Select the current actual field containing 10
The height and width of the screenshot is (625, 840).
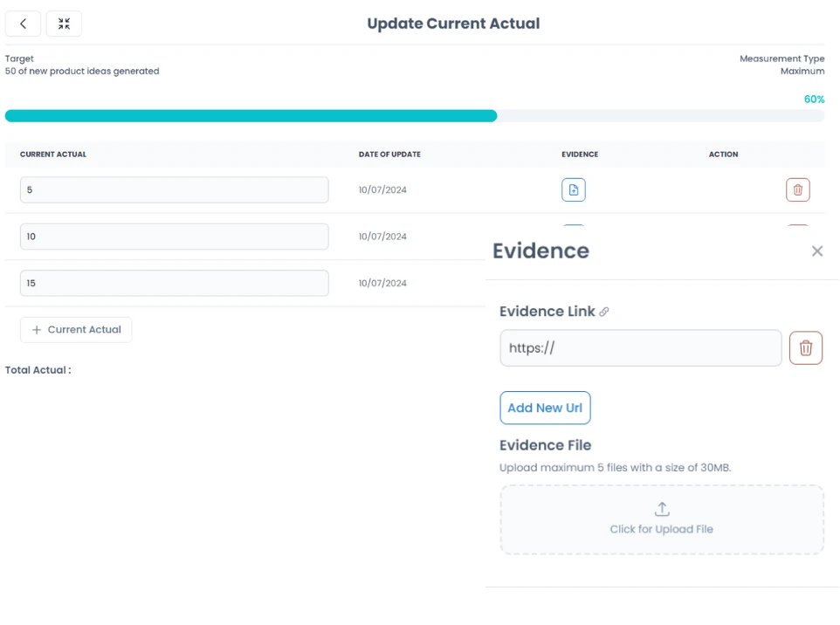[x=174, y=237]
